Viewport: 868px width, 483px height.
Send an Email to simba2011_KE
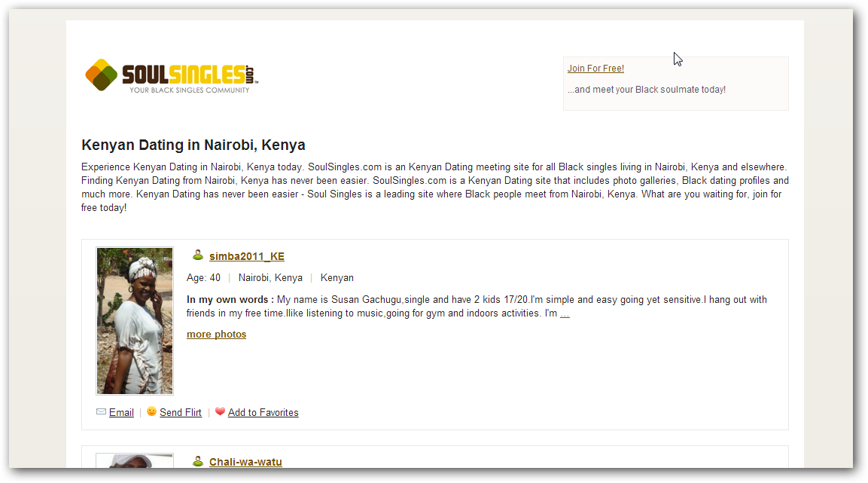pyautogui.click(x=121, y=412)
